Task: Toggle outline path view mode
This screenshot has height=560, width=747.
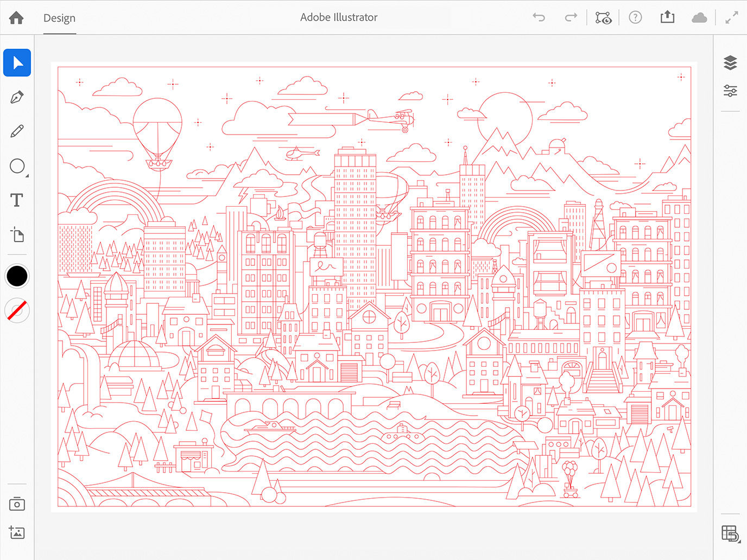Action: 603,18
